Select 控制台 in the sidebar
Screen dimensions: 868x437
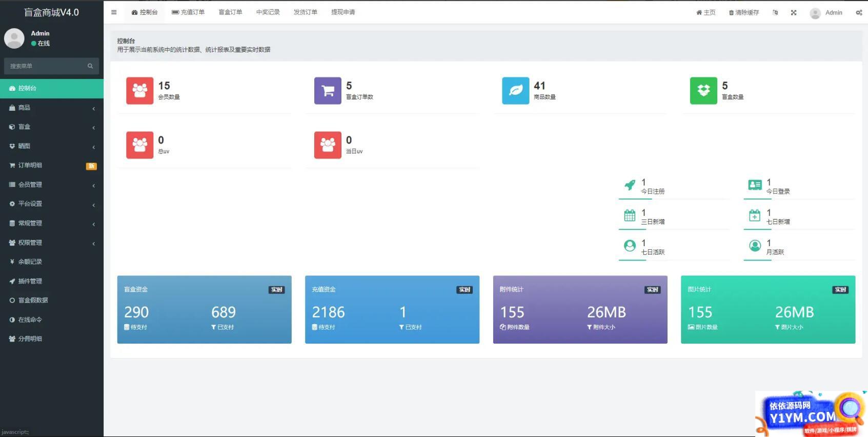click(52, 88)
